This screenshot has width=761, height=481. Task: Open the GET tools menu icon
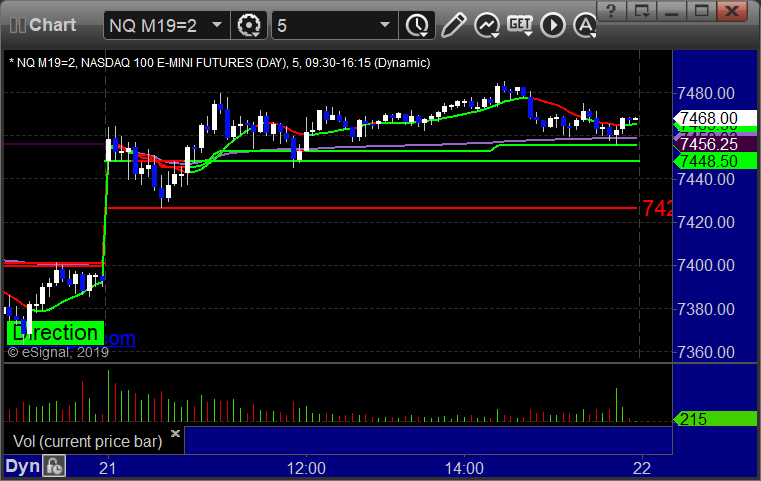(x=520, y=25)
